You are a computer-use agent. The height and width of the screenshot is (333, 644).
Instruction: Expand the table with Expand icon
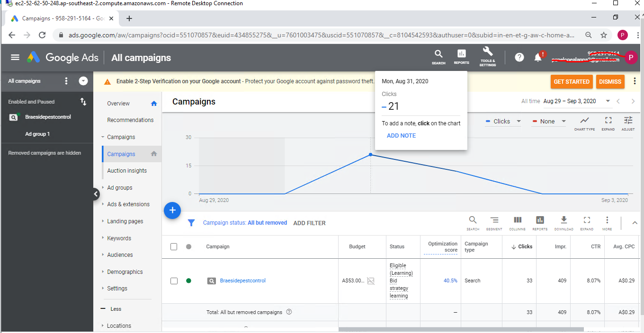[587, 223]
